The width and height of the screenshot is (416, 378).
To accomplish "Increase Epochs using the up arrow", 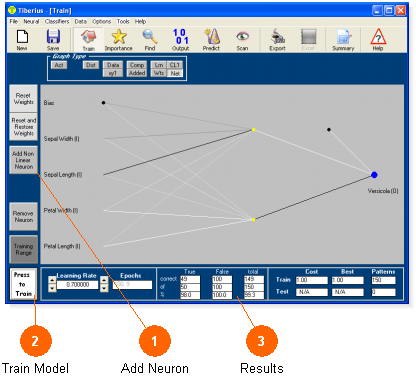I will pyautogui.click(x=104, y=280).
